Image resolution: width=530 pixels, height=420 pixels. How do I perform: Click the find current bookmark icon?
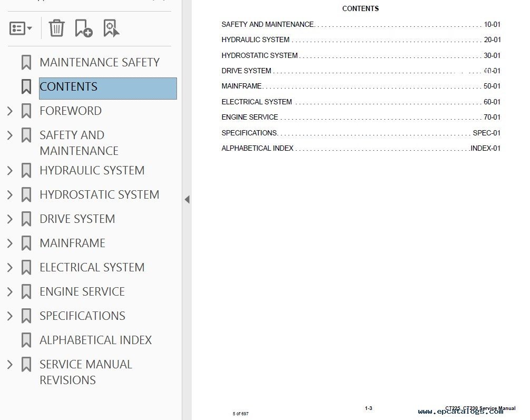click(x=111, y=28)
